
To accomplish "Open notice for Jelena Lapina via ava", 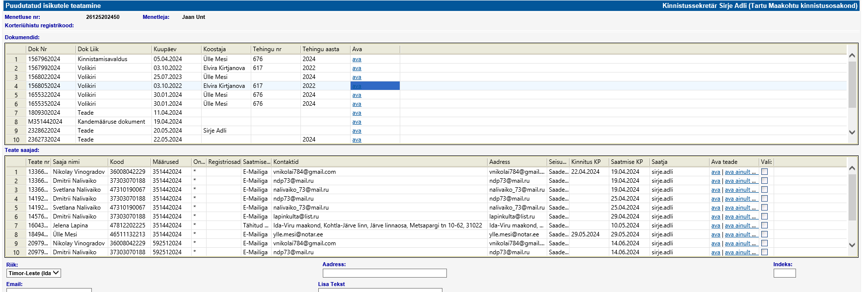I will pos(716,225).
